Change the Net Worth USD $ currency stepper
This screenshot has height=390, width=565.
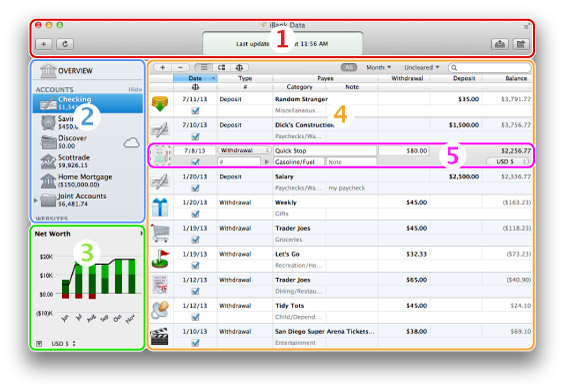(x=63, y=344)
